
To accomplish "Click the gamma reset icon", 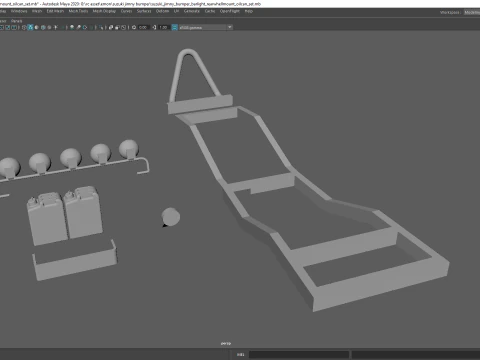I will [x=154, y=27].
